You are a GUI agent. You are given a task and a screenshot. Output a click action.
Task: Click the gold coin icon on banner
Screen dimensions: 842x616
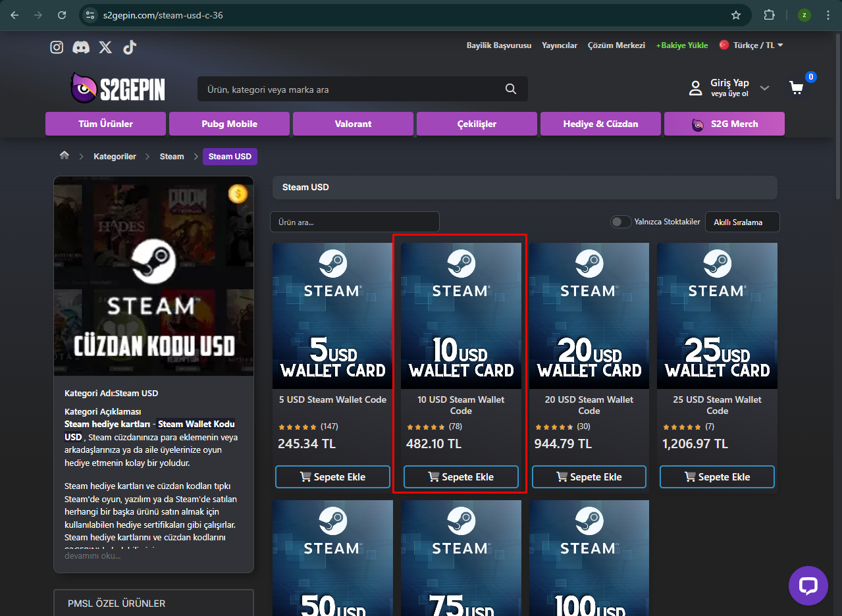coord(238,193)
